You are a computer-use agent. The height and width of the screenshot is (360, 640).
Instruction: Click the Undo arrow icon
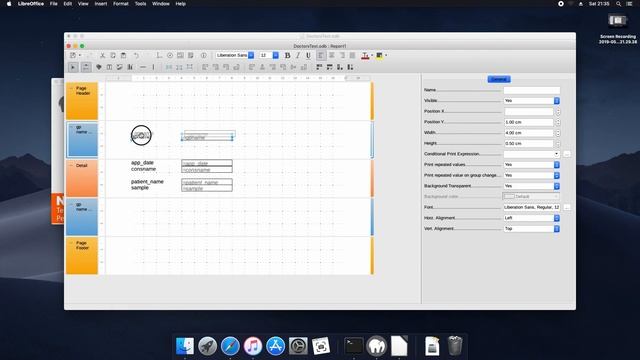point(136,55)
